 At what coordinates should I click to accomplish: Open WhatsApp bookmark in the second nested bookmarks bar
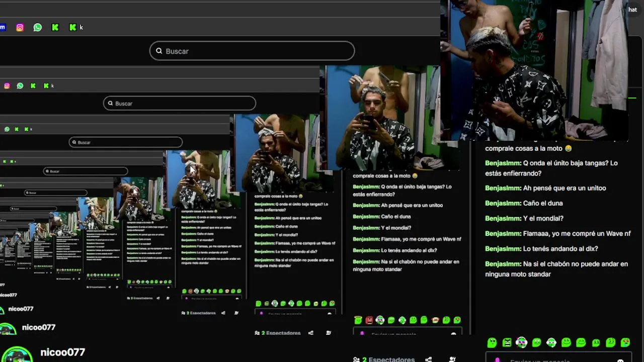[20, 86]
